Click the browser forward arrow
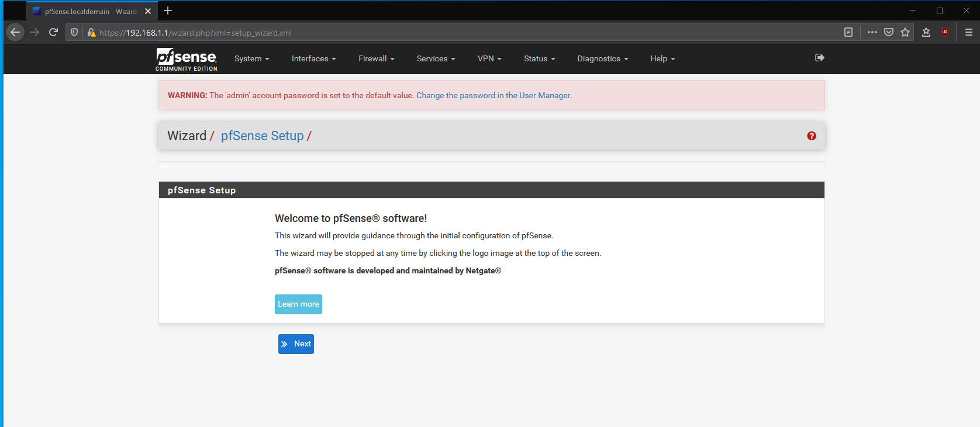This screenshot has height=427, width=980. coord(34,32)
